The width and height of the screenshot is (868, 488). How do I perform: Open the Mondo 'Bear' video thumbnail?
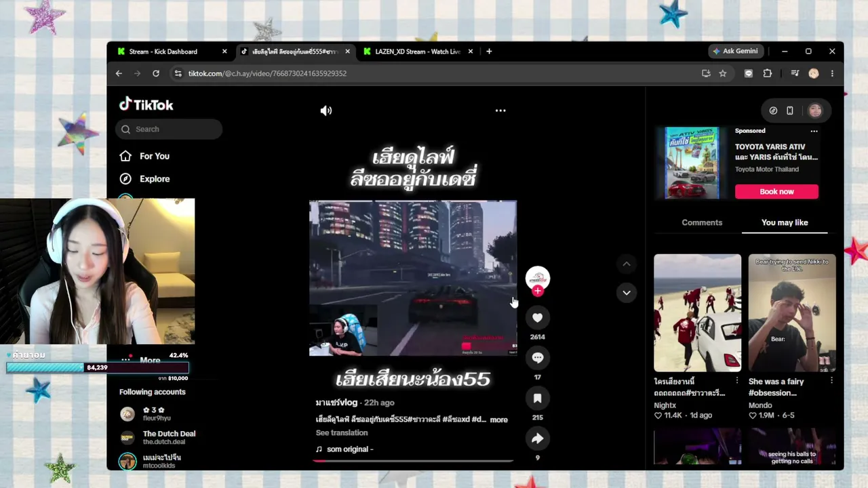pos(792,312)
